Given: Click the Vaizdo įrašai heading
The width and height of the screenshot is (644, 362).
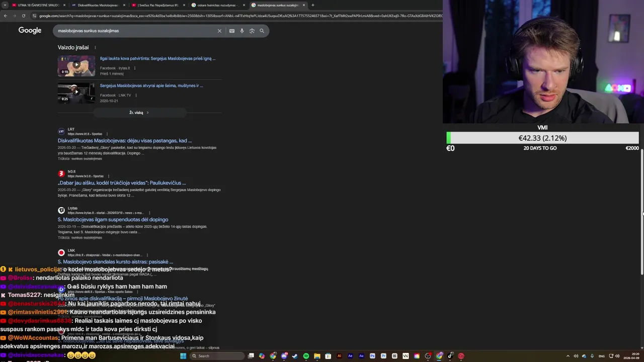Looking at the screenshot, I should (x=73, y=47).
